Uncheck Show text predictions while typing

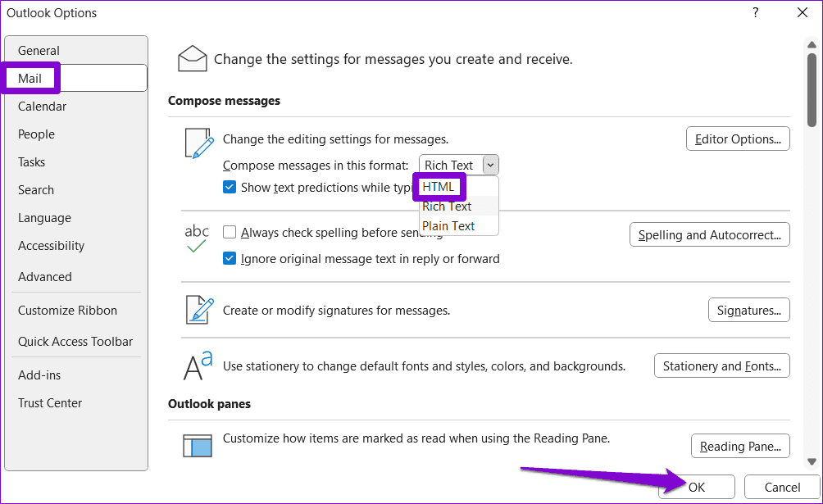point(230,187)
